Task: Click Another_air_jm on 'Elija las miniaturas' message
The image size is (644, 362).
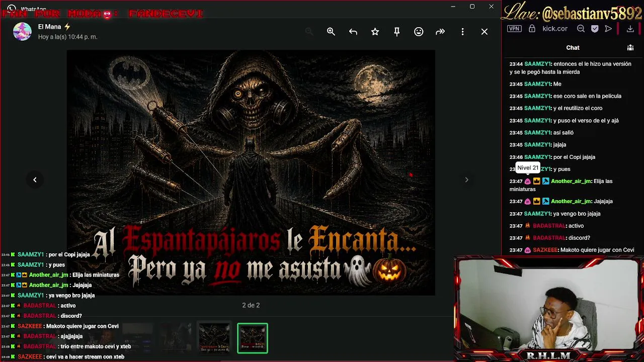Action: click(x=571, y=181)
